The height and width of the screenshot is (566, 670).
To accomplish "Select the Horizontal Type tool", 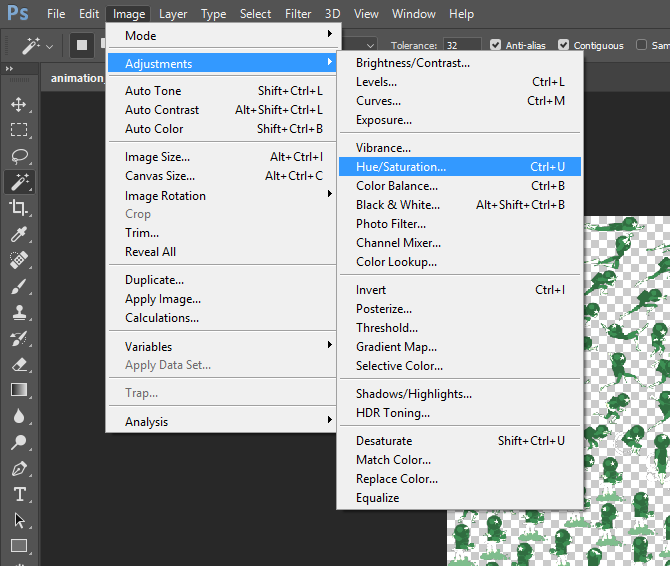I will click(x=19, y=494).
